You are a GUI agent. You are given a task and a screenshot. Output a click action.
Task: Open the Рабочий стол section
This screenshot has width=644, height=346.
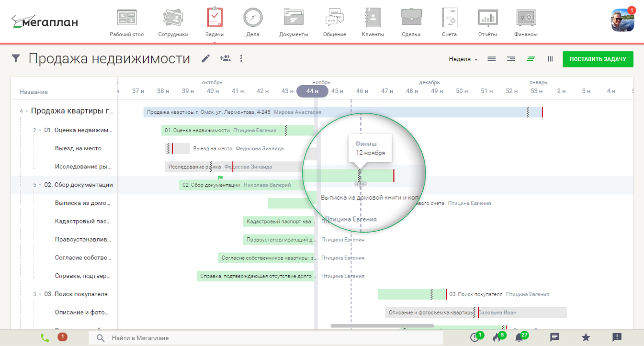click(x=126, y=23)
